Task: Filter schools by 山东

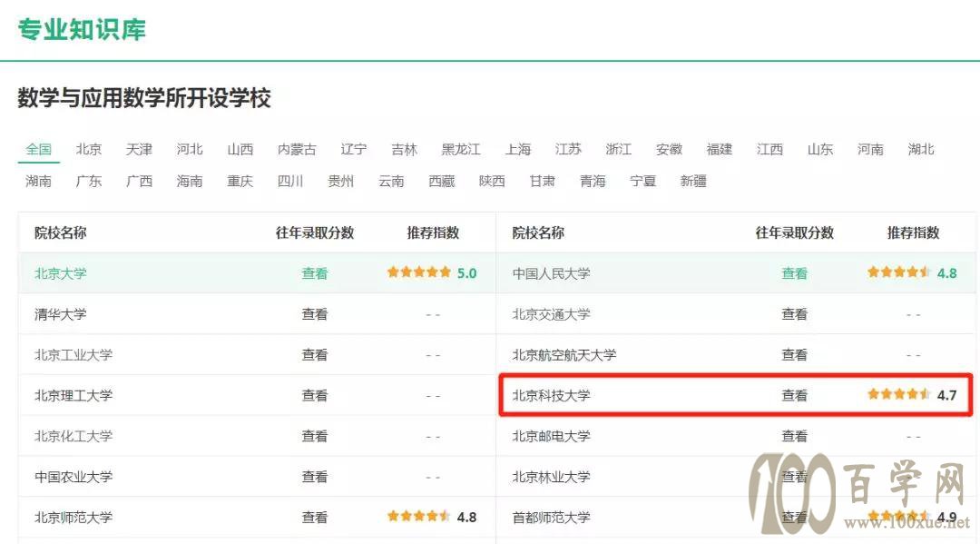Action: coord(820,150)
